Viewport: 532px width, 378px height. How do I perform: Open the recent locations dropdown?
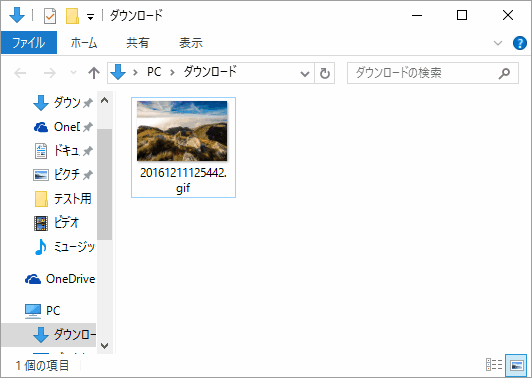click(73, 73)
